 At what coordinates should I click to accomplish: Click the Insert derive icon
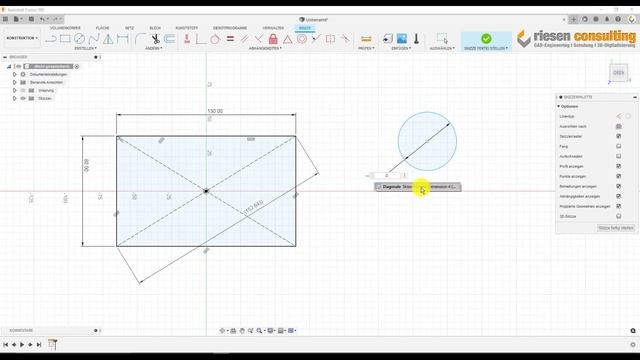387,39
